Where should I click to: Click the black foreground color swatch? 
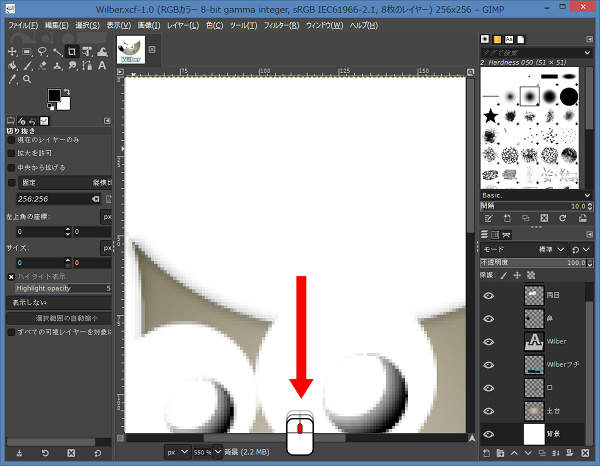pyautogui.click(x=55, y=96)
